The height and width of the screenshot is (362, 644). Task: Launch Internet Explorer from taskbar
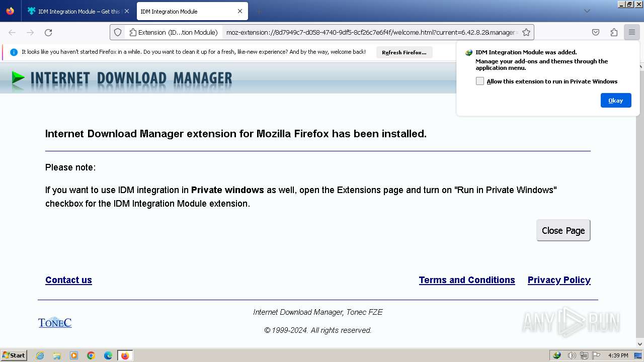40,355
